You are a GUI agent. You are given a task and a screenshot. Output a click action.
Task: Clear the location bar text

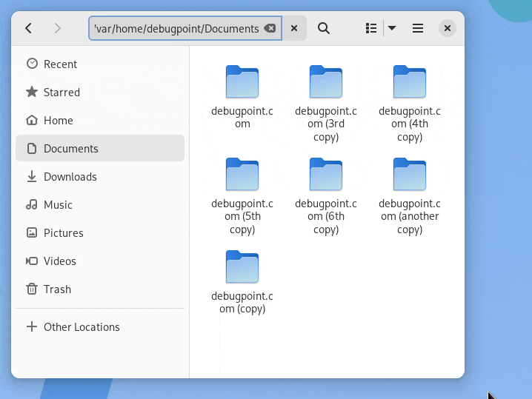270,28
